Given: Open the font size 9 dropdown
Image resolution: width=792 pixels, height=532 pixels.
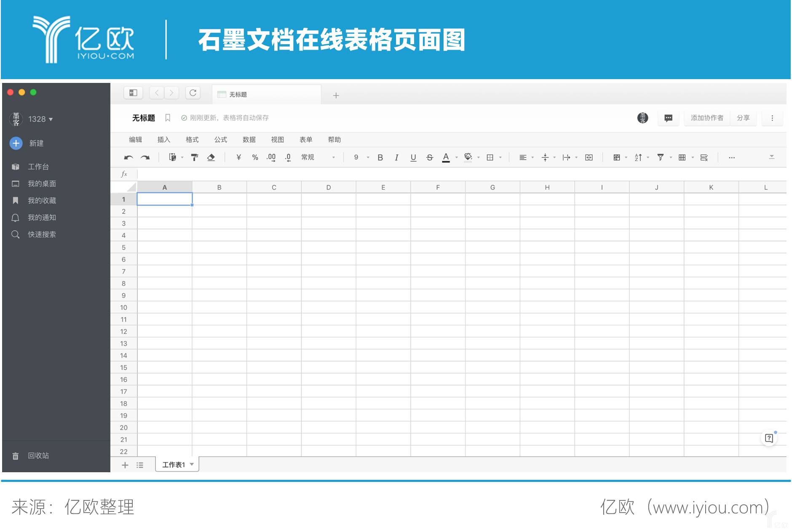Looking at the screenshot, I should 361,157.
